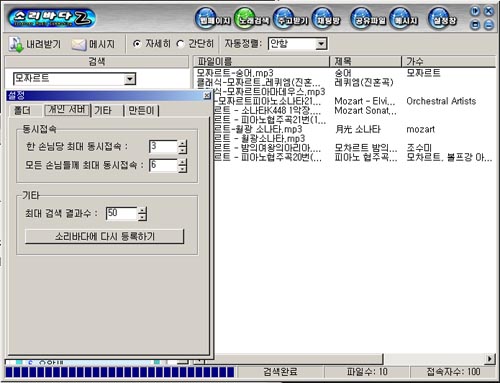Close the 설정 dialog with its X
Viewport: 500px width, 383px height.
coord(207,96)
